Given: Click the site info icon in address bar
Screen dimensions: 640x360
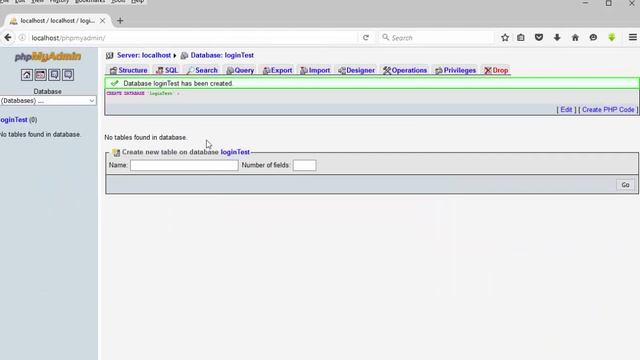Looking at the screenshot, I should (x=22, y=38).
